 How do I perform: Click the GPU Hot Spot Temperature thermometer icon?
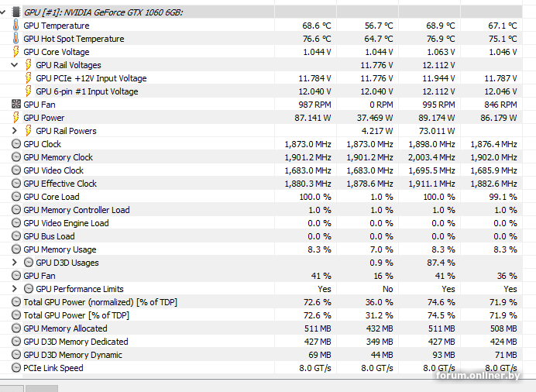tap(16, 39)
